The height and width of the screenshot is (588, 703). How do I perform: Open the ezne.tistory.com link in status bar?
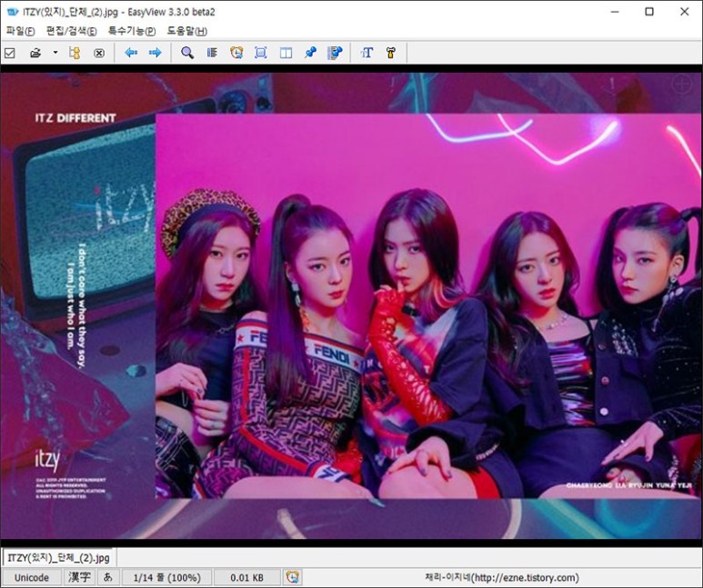click(502, 577)
